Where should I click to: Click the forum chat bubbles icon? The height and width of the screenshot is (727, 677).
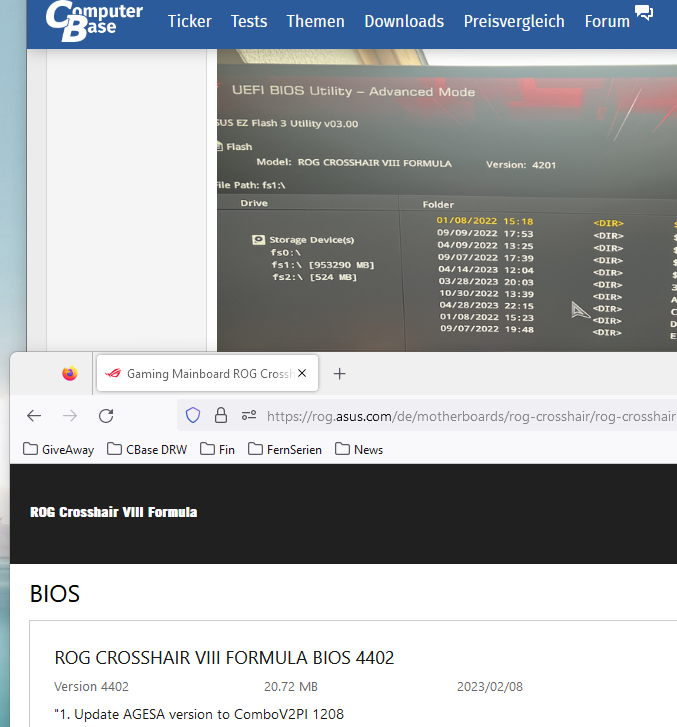tap(644, 13)
